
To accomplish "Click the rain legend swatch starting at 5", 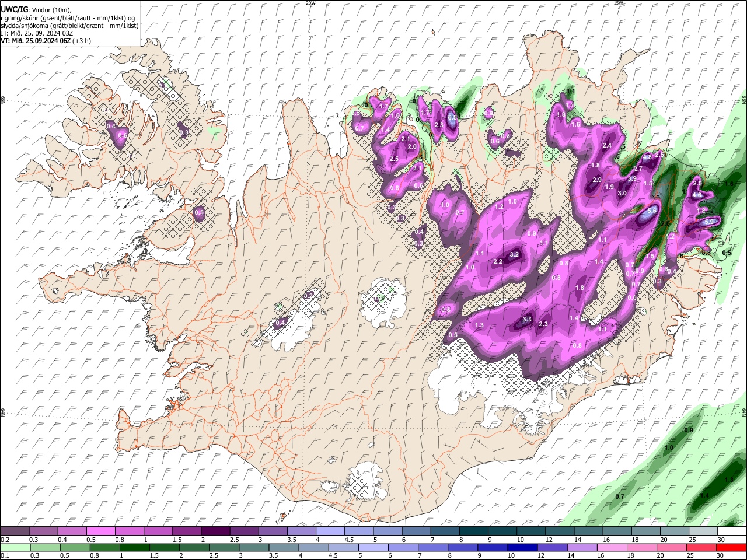I will click(x=372, y=547).
